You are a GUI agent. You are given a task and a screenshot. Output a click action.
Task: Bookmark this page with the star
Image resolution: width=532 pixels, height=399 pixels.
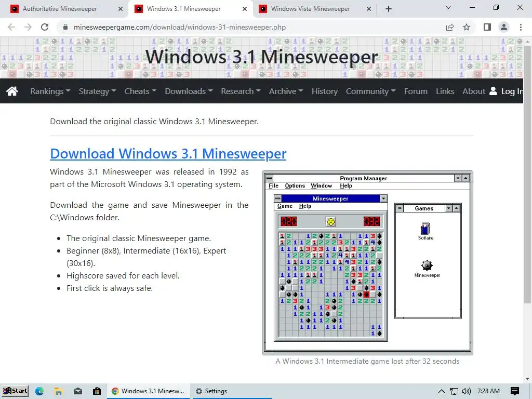[x=467, y=27]
